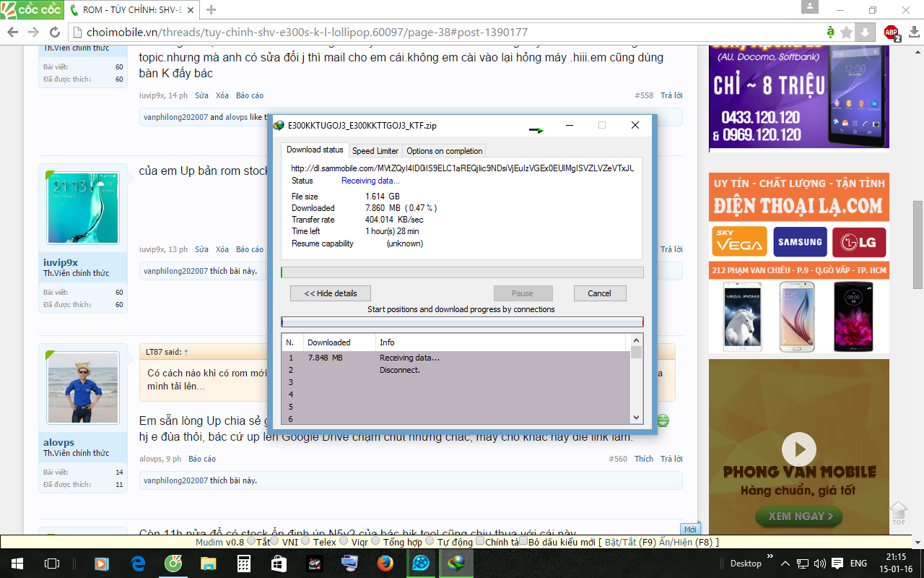924x578 pixels.
Task: Click the '<< Hide details' button
Action: tap(331, 293)
